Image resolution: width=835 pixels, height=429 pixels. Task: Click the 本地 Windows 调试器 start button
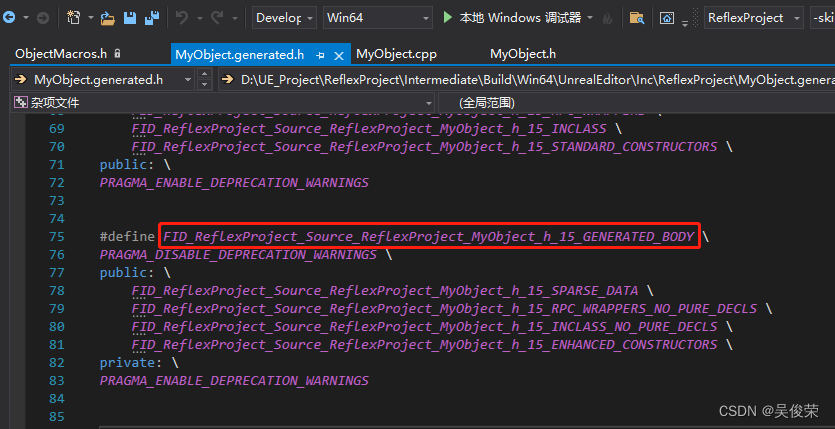513,18
